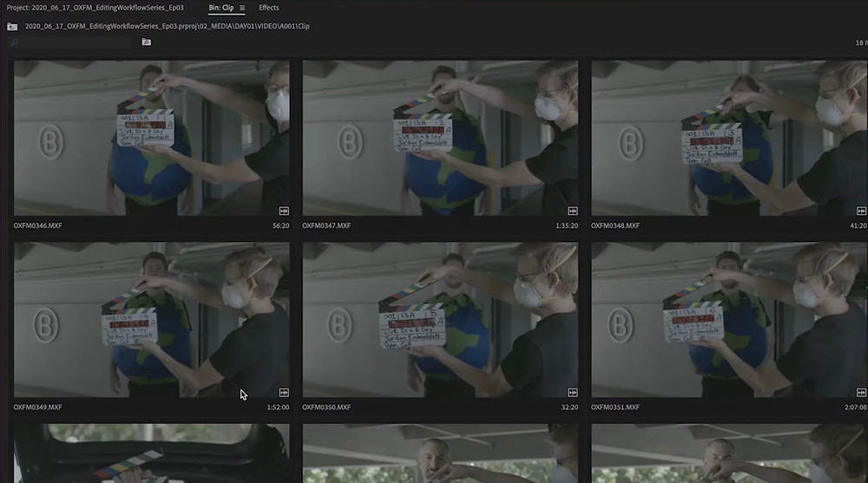Click the video badge icon on OXFM0349.MXF

pos(284,392)
